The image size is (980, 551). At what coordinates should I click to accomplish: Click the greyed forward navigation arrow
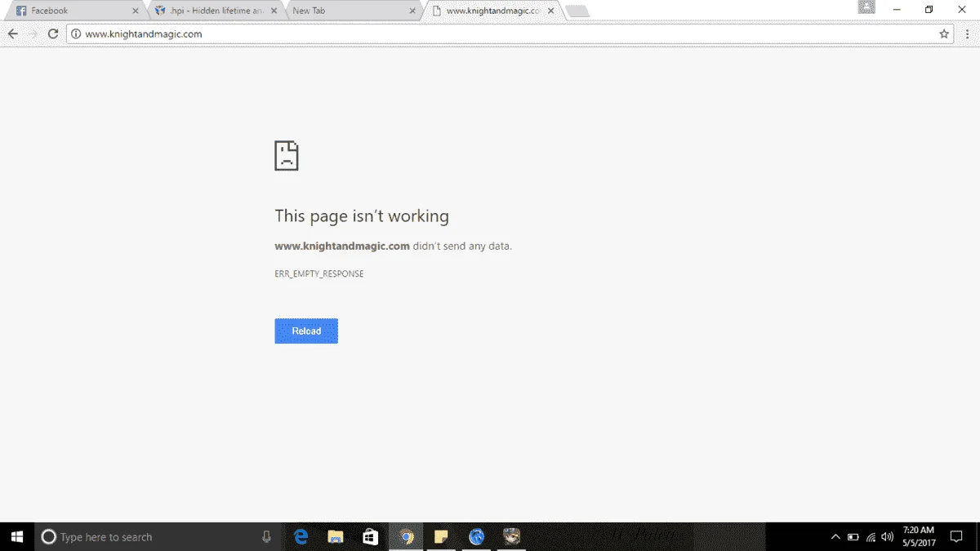click(33, 33)
